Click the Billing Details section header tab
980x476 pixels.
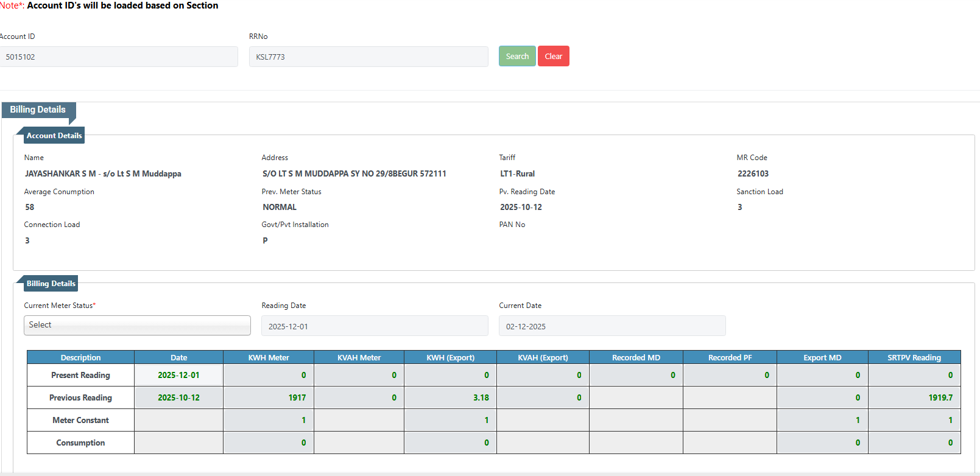(38, 110)
